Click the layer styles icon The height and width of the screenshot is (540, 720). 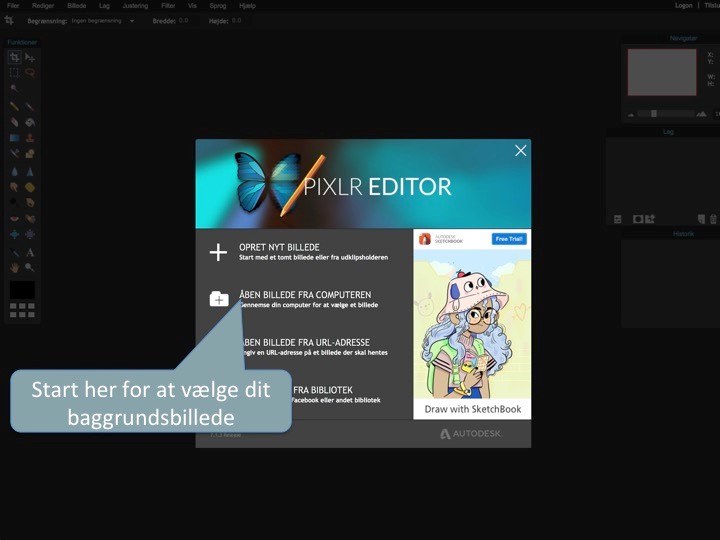[x=650, y=219]
